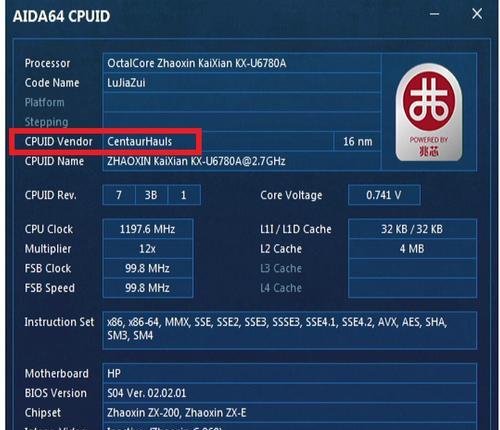This screenshot has width=500, height=430.
Task: Click CPUID Rev. model value 3B
Action: pos(151,195)
